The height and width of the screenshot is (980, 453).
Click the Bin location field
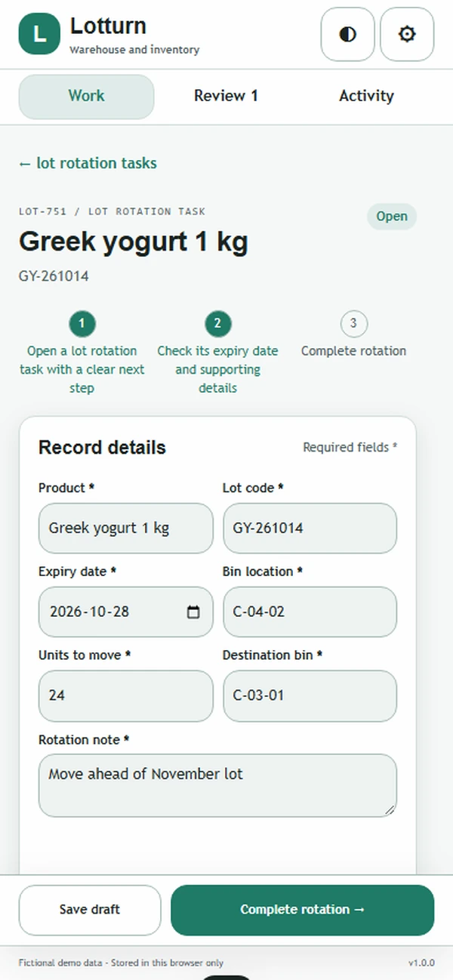click(x=310, y=612)
